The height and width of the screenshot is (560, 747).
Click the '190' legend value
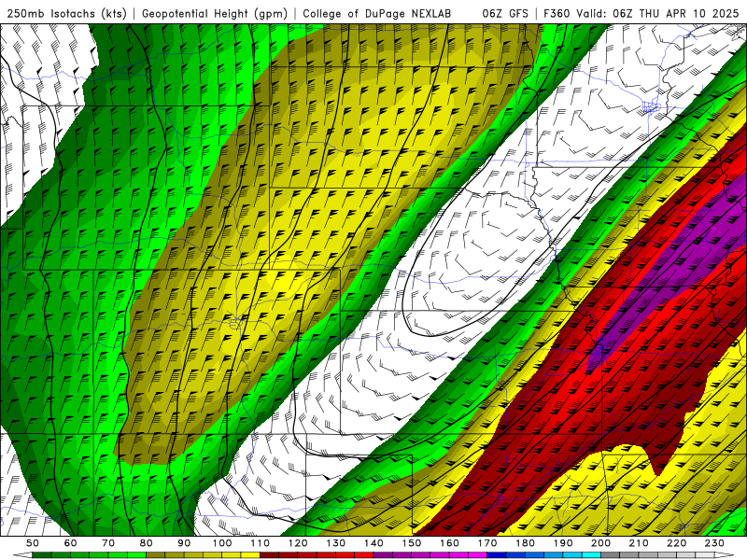[563, 543]
